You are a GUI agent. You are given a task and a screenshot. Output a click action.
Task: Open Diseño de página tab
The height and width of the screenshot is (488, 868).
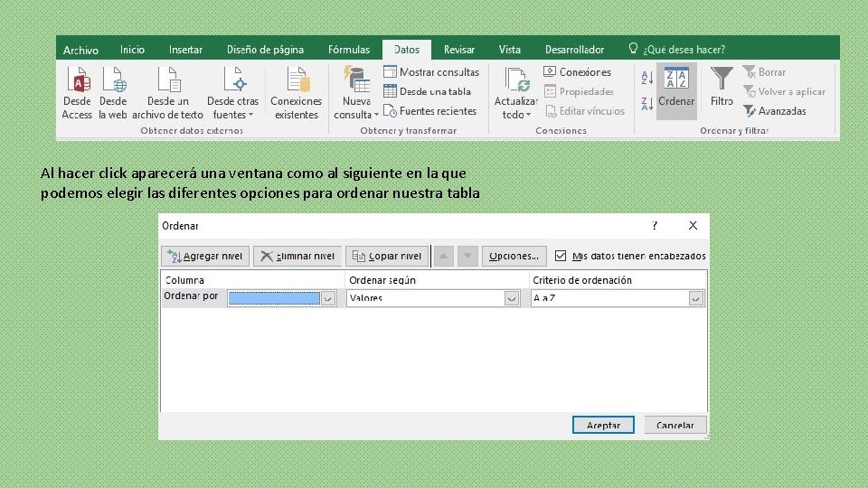[265, 50]
